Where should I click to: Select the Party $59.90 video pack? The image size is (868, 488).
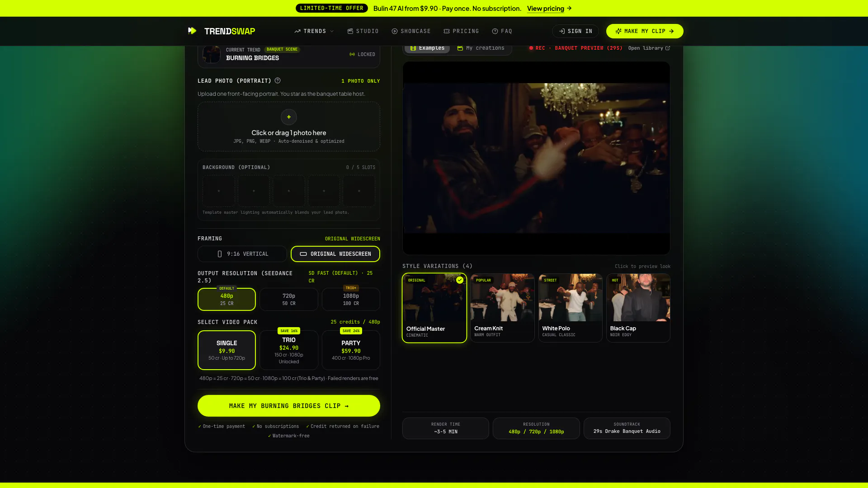(x=351, y=350)
